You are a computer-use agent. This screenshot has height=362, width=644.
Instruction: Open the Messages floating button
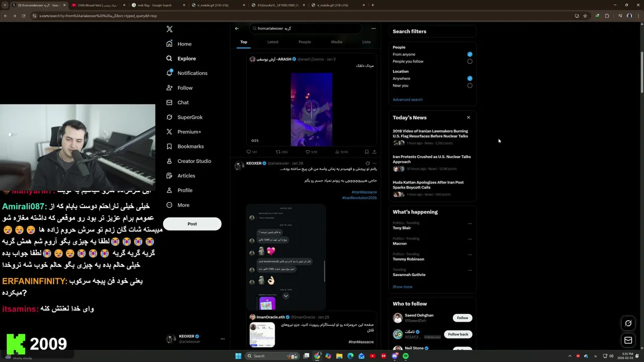click(628, 340)
